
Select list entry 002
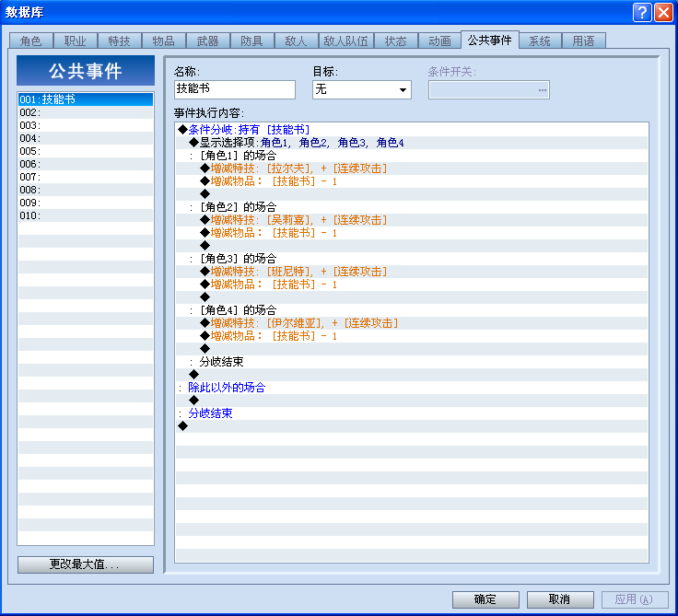click(86, 112)
